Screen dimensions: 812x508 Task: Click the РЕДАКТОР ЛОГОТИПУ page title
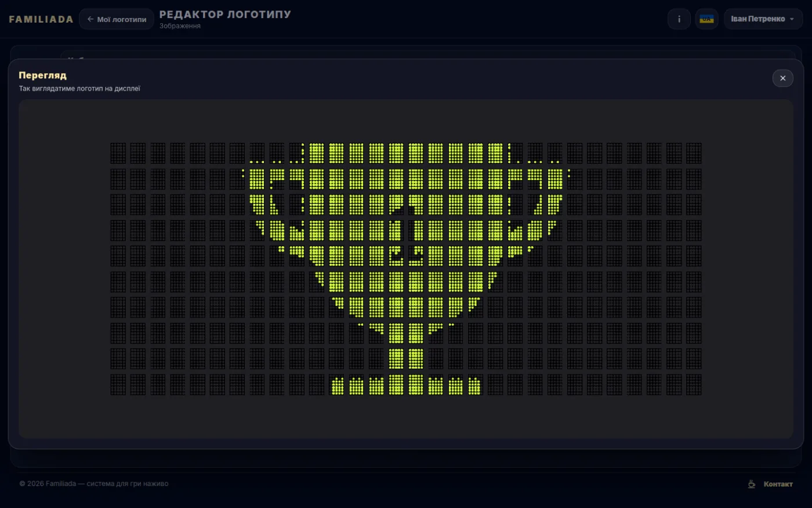[225, 15]
